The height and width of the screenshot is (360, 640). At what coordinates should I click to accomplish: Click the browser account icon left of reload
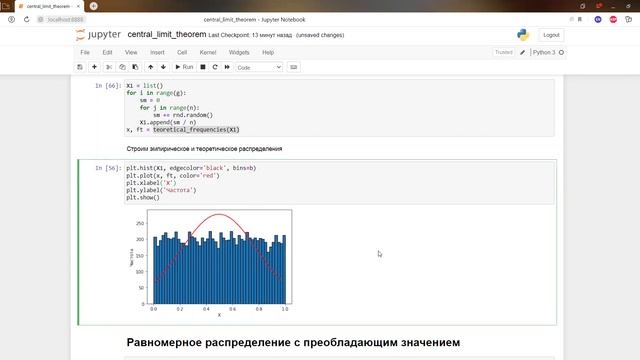point(11,19)
